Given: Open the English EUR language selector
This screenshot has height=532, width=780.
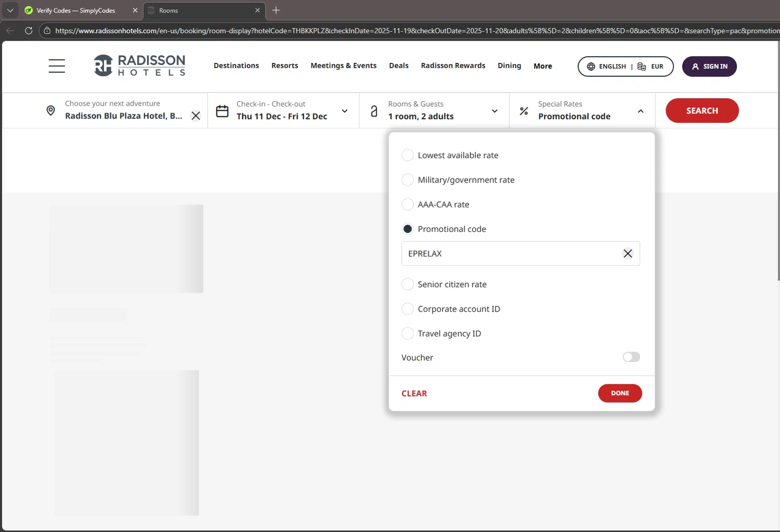Looking at the screenshot, I should tap(626, 67).
